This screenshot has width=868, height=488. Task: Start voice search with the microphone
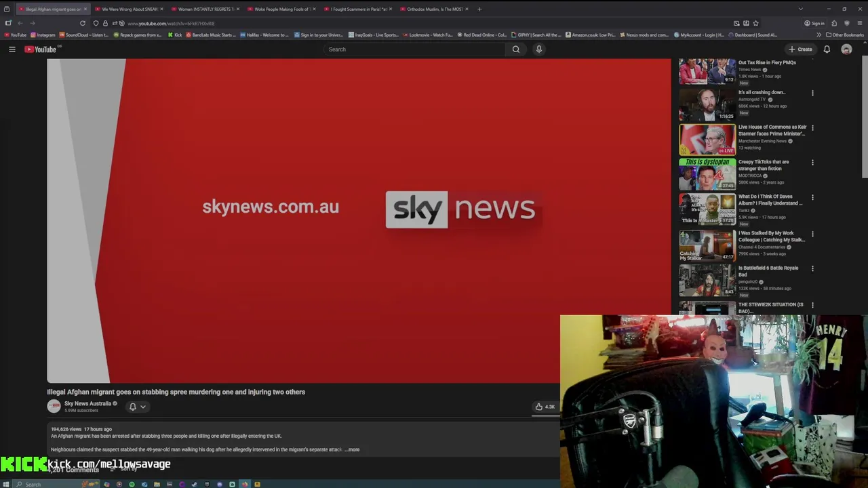(539, 49)
